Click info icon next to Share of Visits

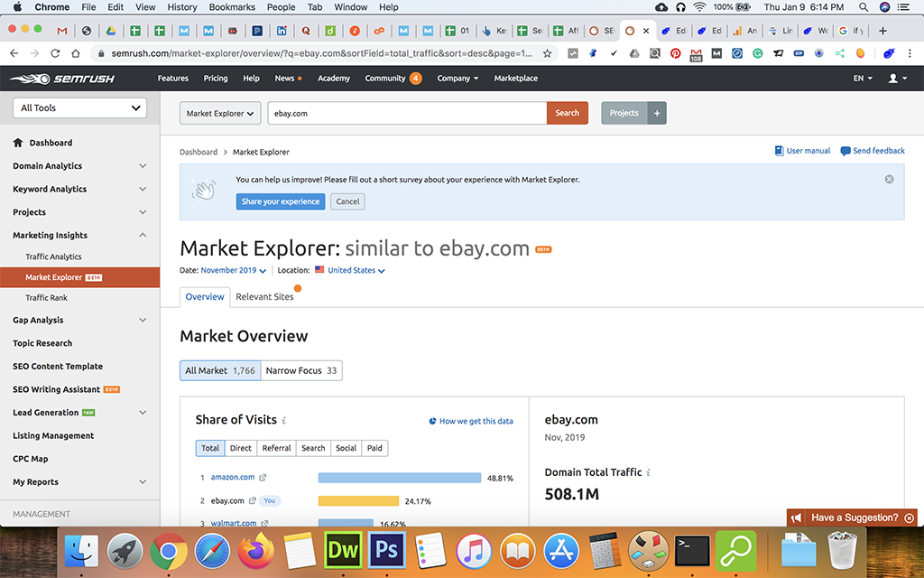(x=284, y=421)
